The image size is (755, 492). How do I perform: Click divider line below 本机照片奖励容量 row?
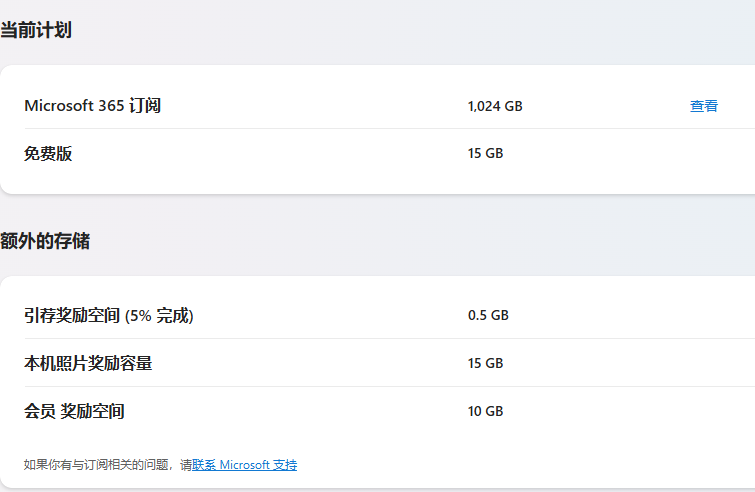coord(390,386)
